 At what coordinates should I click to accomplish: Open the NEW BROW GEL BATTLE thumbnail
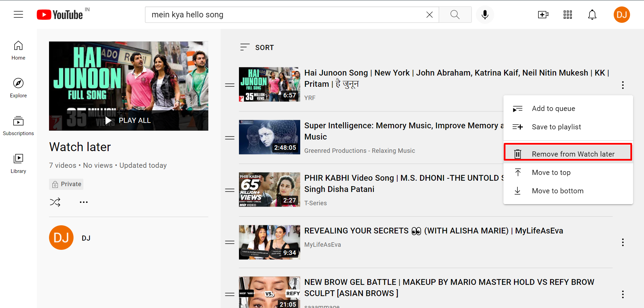[x=270, y=292]
